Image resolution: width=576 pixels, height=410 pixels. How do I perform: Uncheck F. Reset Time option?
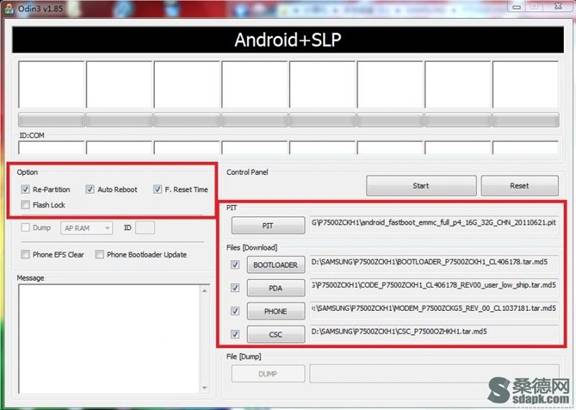[x=157, y=189]
